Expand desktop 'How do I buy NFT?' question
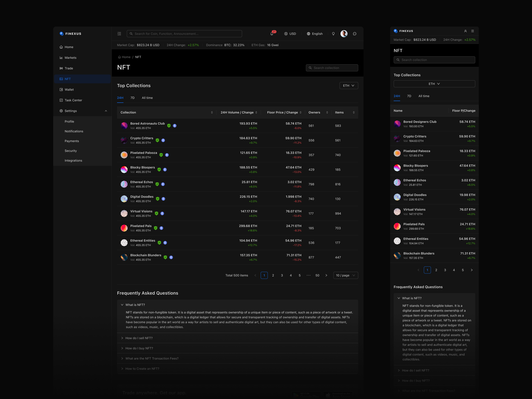Viewport: 532px width, 399px height. (238, 348)
